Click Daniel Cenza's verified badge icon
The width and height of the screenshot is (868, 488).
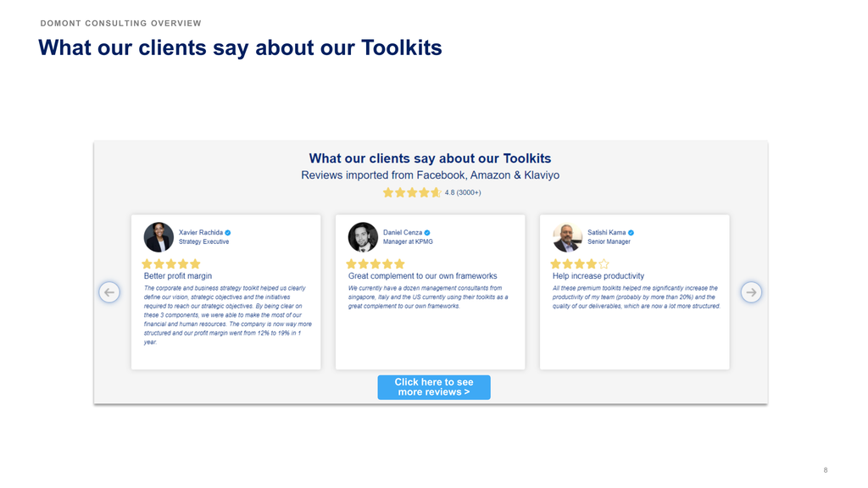pos(427,233)
